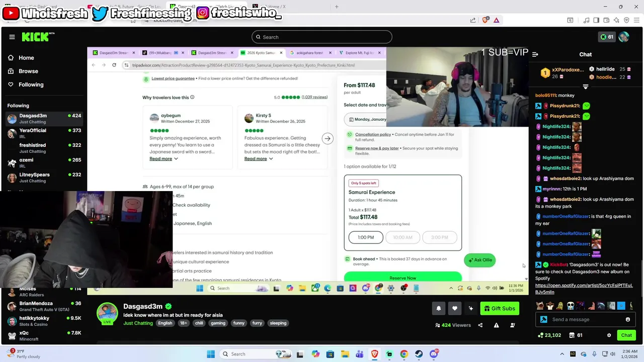Click the Kick logo
This screenshot has width=644, height=362.
pos(38,37)
